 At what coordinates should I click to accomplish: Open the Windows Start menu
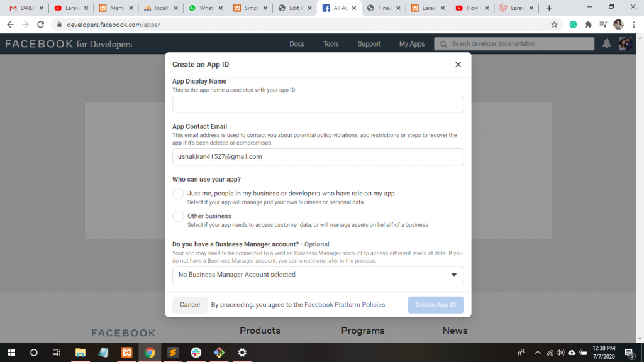pyautogui.click(x=11, y=353)
